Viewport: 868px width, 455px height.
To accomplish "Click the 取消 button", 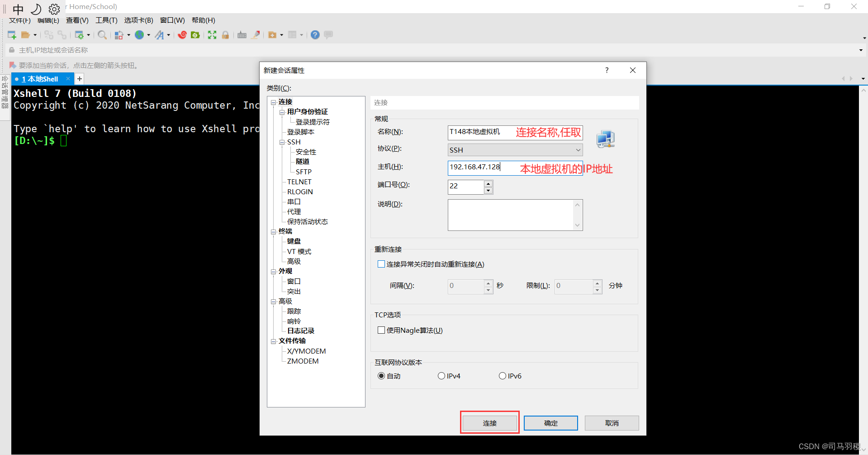I will (x=612, y=423).
